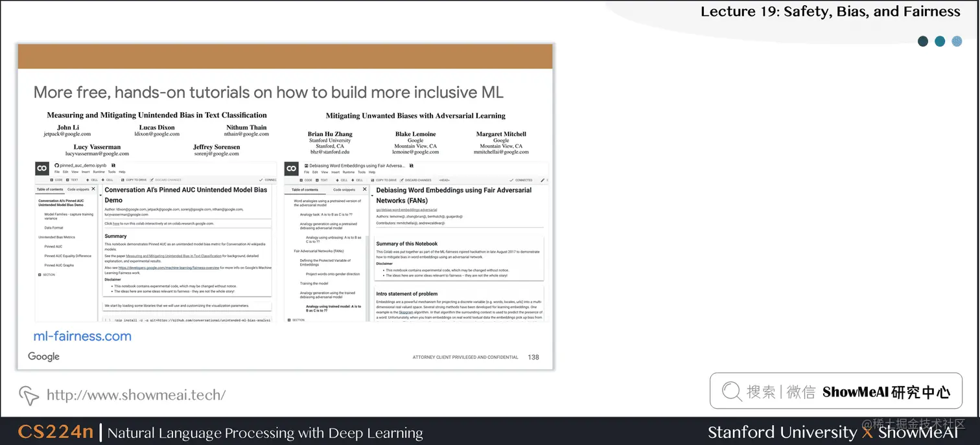Select Table of contents tab in Debiasing notebook
This screenshot has width=980, height=445.
click(305, 190)
